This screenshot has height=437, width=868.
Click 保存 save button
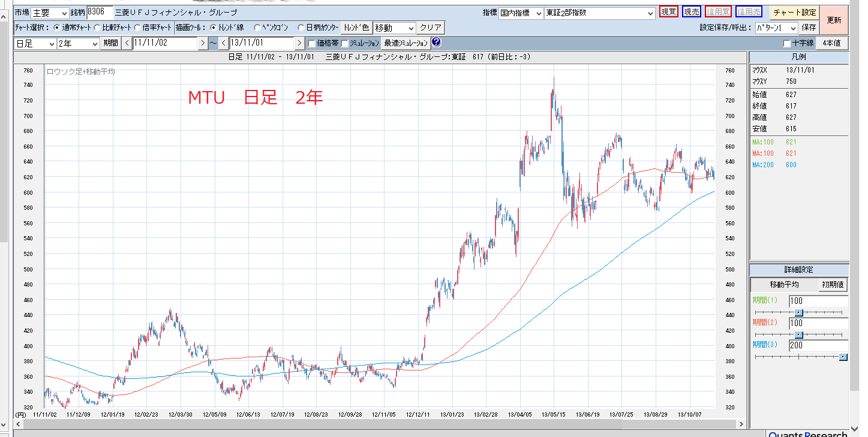[x=809, y=28]
